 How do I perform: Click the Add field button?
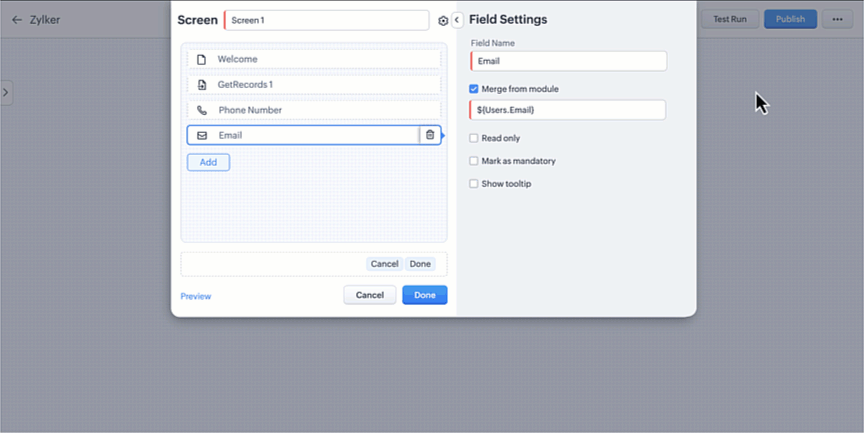pyautogui.click(x=208, y=162)
